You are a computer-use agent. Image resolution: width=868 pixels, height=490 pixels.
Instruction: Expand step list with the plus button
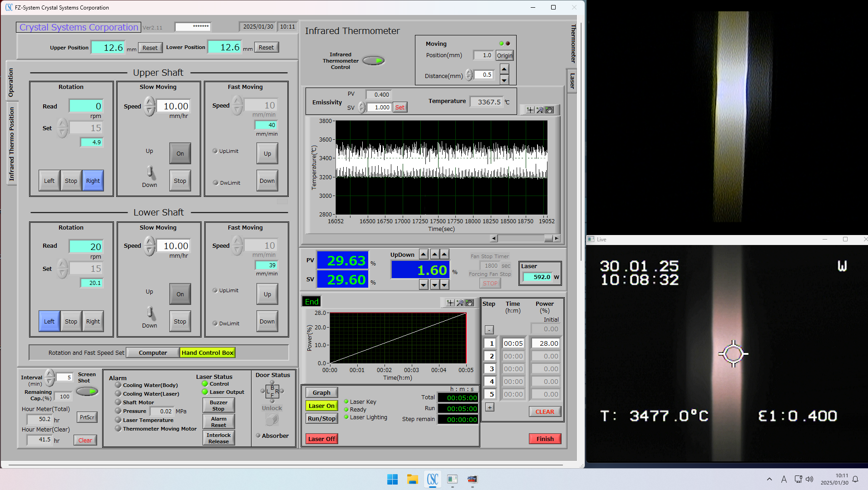[x=489, y=407]
